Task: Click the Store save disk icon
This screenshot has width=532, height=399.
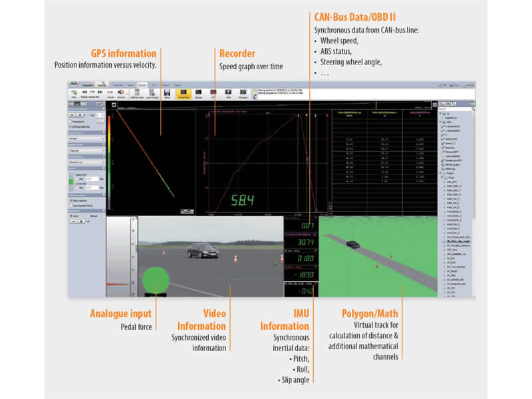Action: (x=168, y=93)
